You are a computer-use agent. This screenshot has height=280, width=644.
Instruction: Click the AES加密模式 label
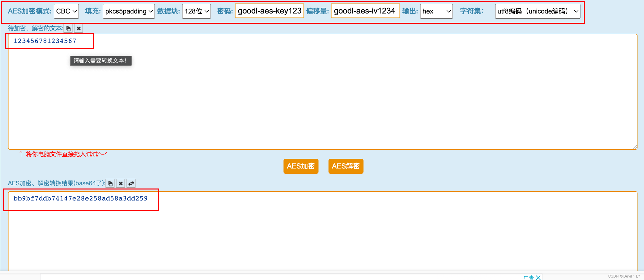(30, 11)
